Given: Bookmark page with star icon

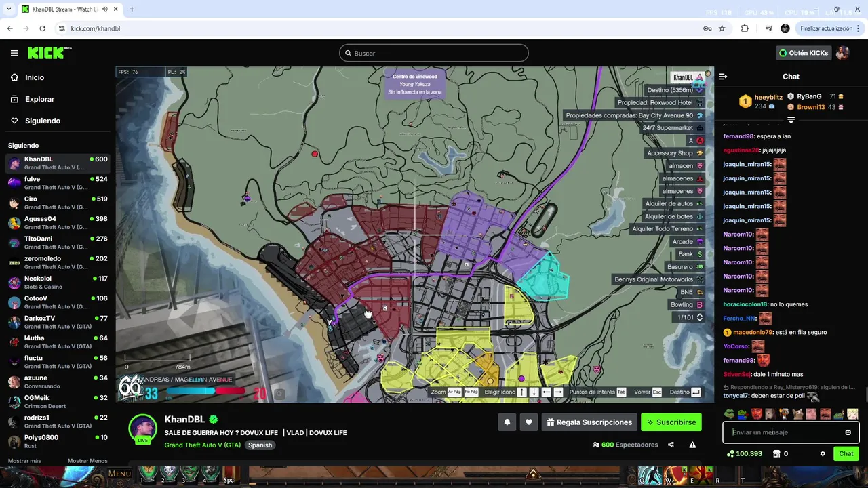Looking at the screenshot, I should 722,28.
